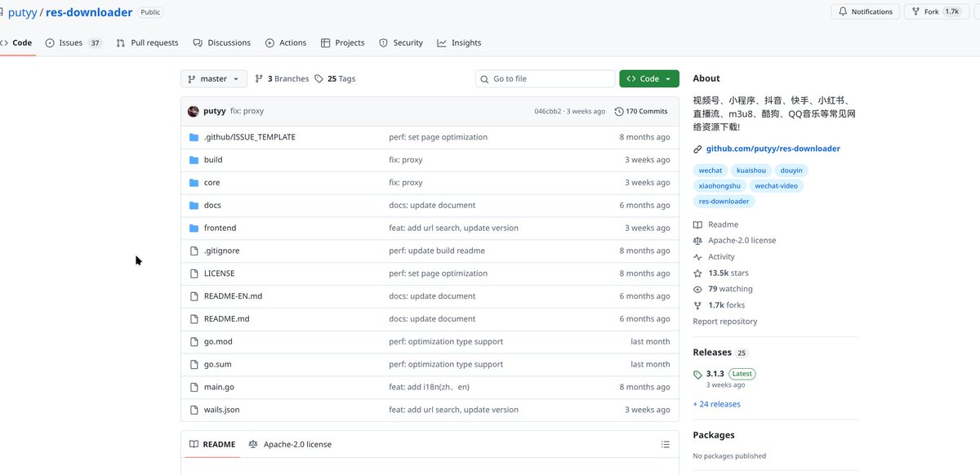Click the kuaishou topic tag
The height and width of the screenshot is (475, 980).
[x=751, y=171]
